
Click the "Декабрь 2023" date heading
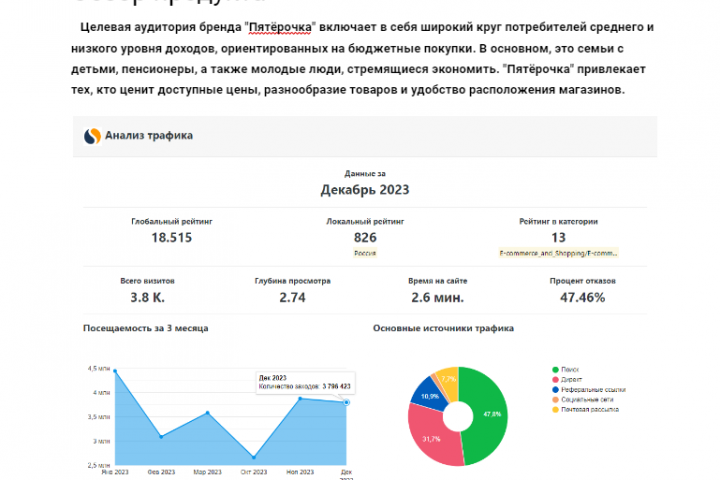[365, 190]
